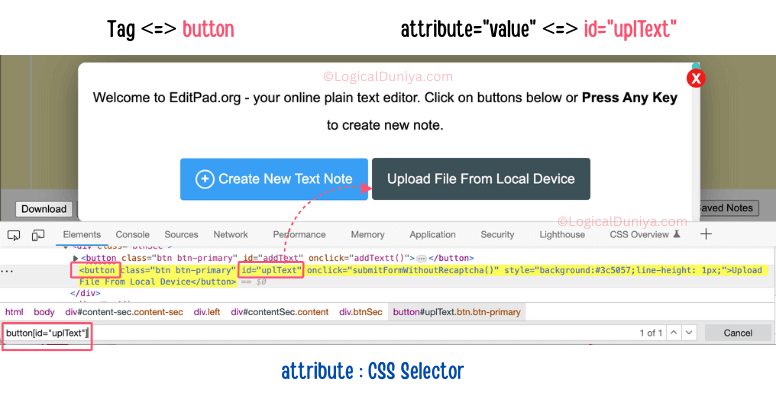776x400 pixels.
Task: Open the Console tab
Action: [133, 235]
